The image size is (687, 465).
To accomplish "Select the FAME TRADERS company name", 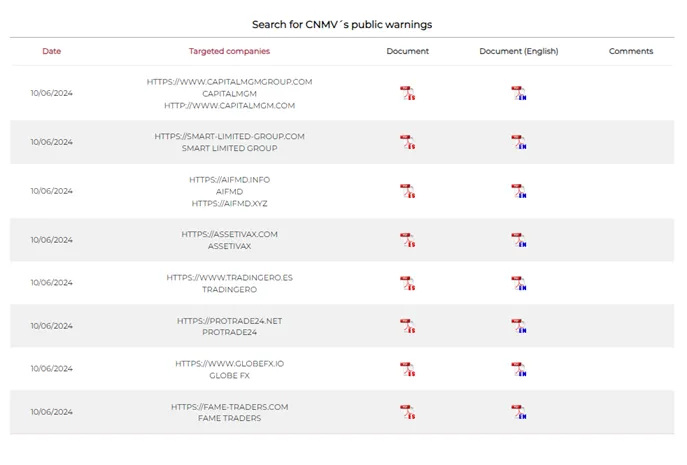I will coord(229,418).
